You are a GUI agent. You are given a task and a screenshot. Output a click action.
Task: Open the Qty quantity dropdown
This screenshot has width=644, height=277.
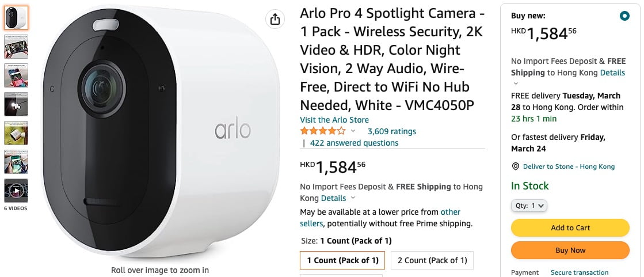pyautogui.click(x=529, y=206)
